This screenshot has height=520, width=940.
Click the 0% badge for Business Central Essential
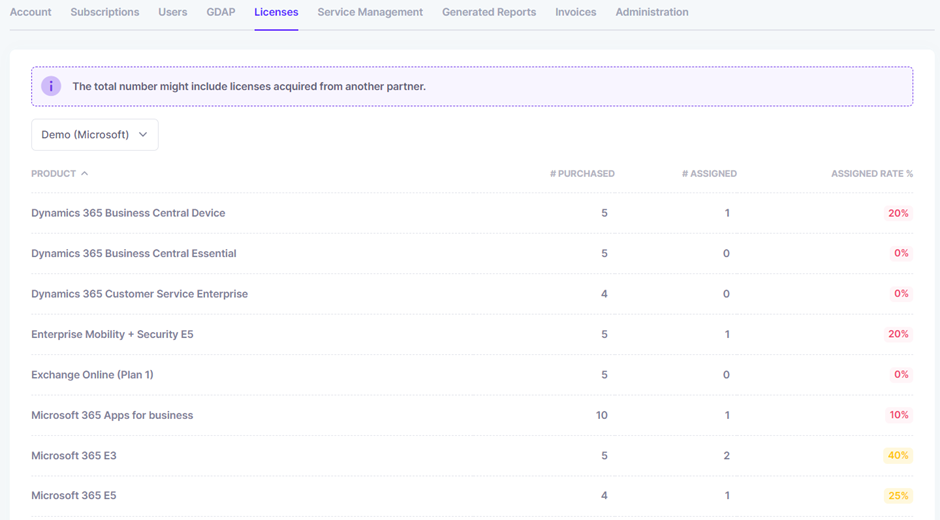pos(901,253)
